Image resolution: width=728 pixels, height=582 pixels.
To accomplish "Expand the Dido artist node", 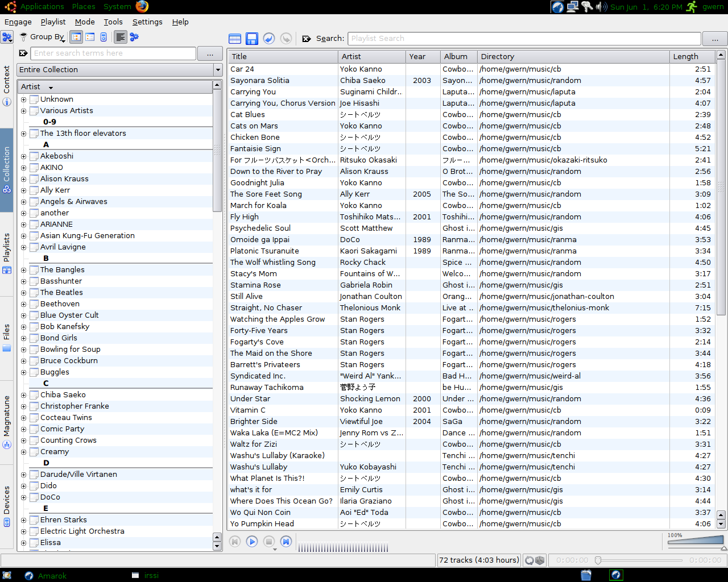I will [24, 486].
